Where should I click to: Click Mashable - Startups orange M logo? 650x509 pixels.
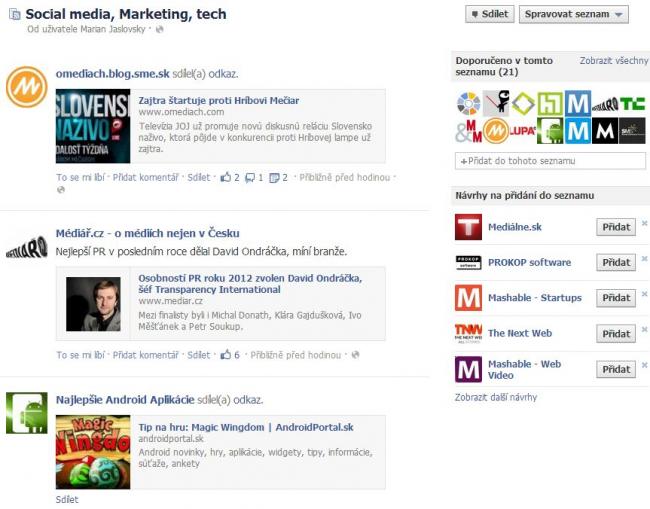coord(468,298)
